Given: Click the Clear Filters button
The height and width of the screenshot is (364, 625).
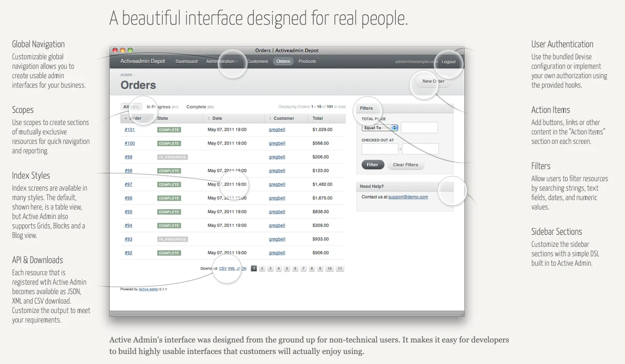Looking at the screenshot, I should tap(406, 165).
